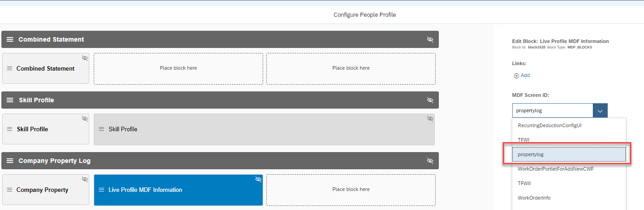Click handle icon on small Skill Profile block

tap(10, 129)
